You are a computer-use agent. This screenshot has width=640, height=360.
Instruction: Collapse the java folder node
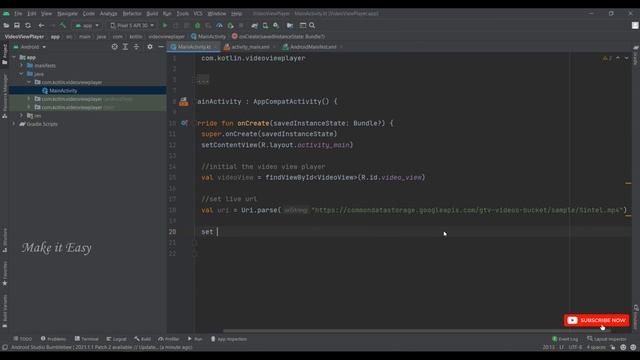click(22, 74)
